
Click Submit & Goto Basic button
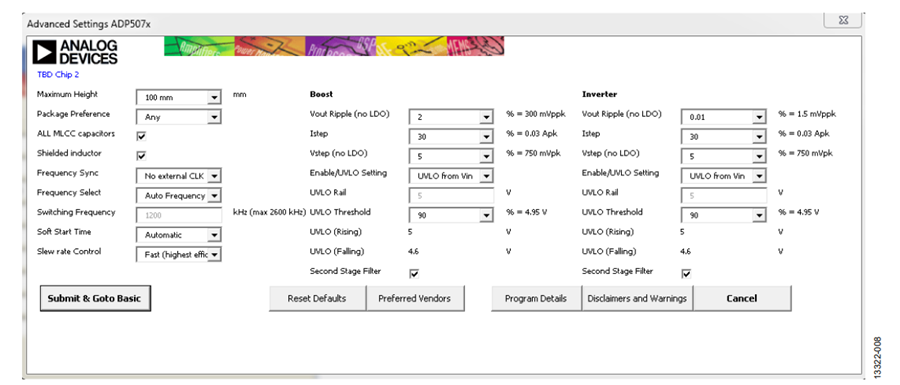[x=95, y=298]
